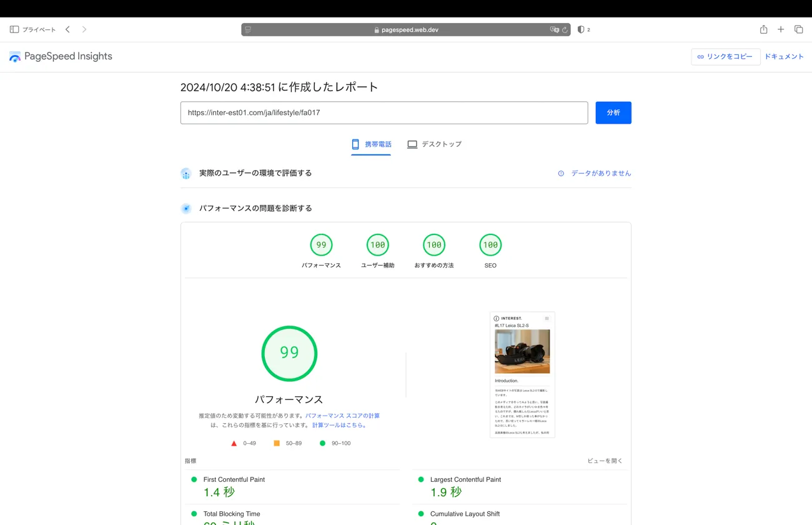This screenshot has height=525, width=812.
Task: Open a new tab with the plus icon
Action: pos(781,29)
